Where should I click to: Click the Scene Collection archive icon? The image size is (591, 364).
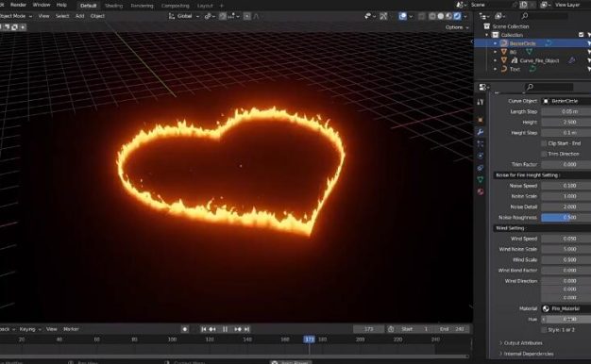(x=487, y=26)
